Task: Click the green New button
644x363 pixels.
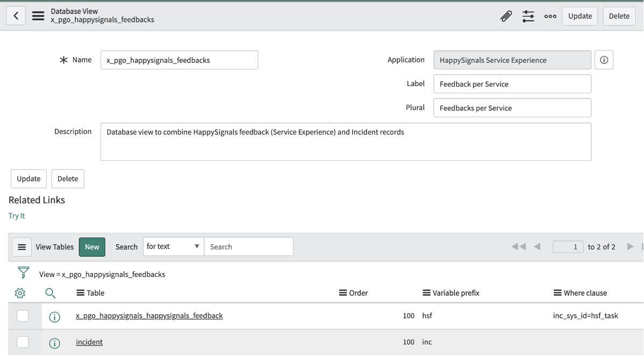Action: [x=92, y=247]
